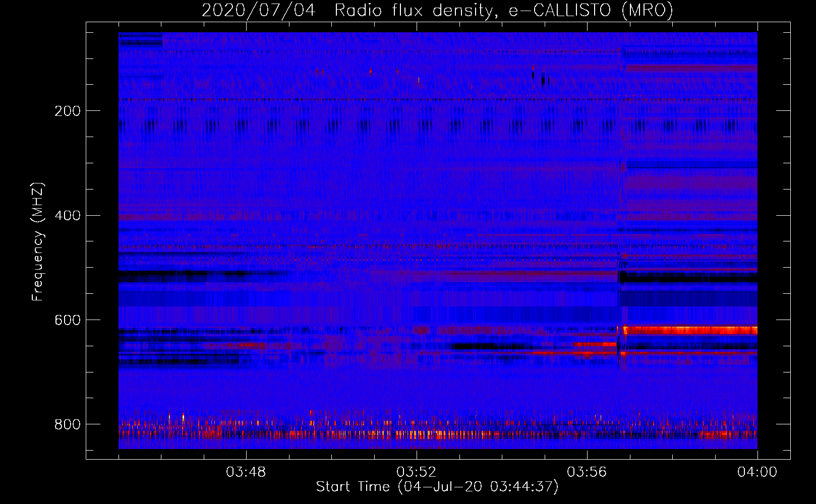Screen dimensions: 816x504
Task: Click the bright red emission band near 620 MHz
Action: pos(690,331)
